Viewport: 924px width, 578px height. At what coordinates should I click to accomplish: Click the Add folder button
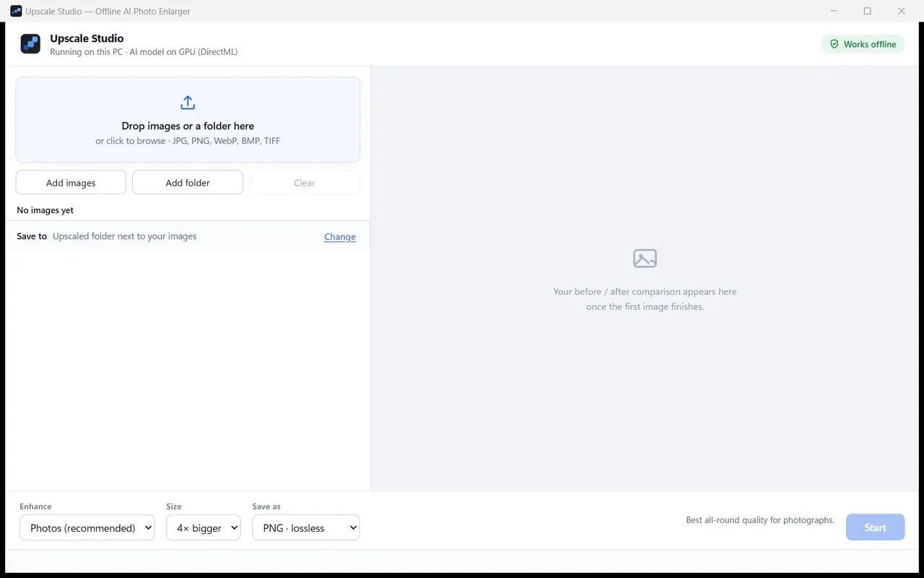pos(188,183)
